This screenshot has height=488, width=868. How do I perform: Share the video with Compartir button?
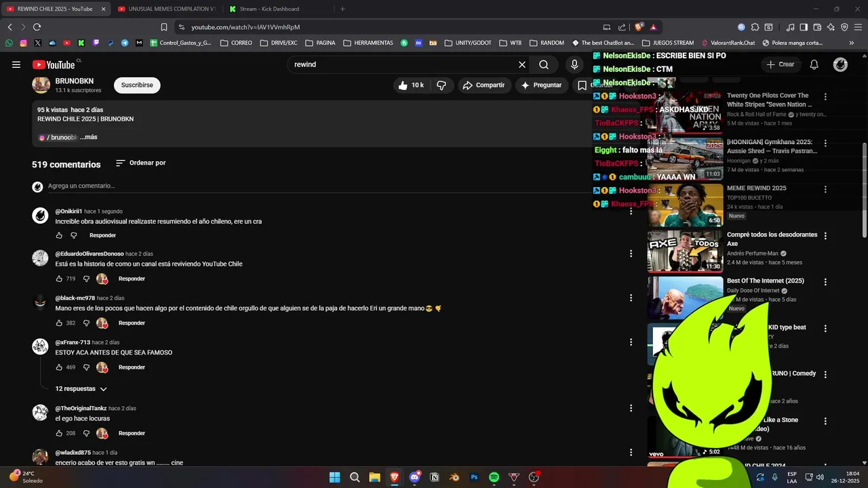click(x=484, y=85)
